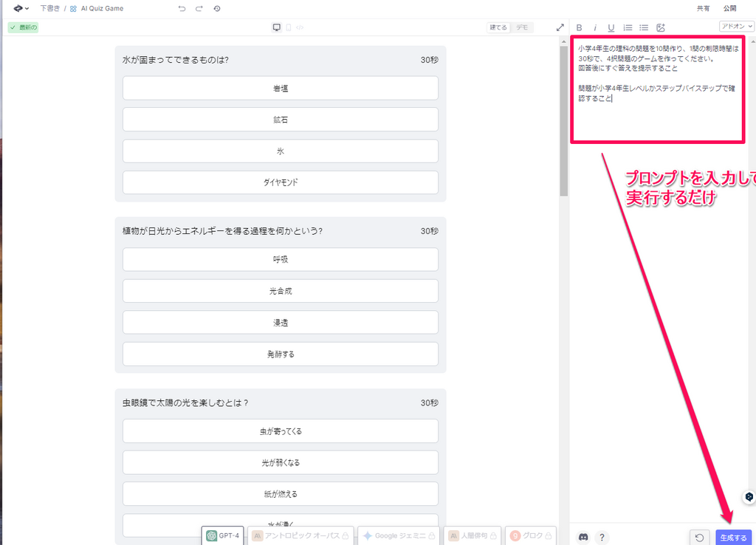The image size is (756, 545).
Task: Expand preview with the fullscreen arrows icon
Action: point(560,27)
